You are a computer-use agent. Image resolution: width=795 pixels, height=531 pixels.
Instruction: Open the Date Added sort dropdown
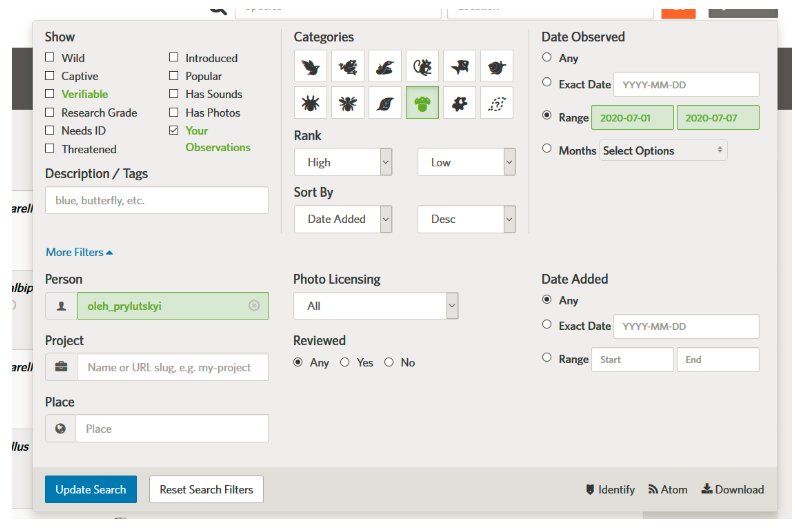pos(343,219)
